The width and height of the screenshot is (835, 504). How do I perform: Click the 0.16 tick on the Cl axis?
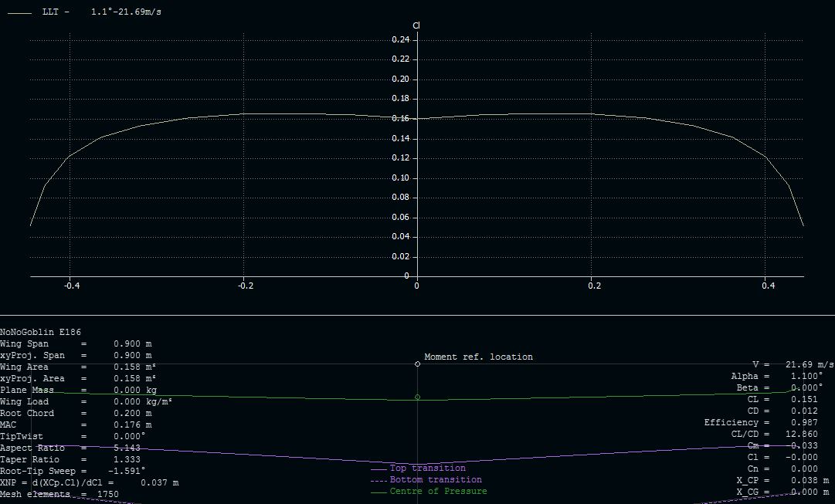tap(399, 119)
